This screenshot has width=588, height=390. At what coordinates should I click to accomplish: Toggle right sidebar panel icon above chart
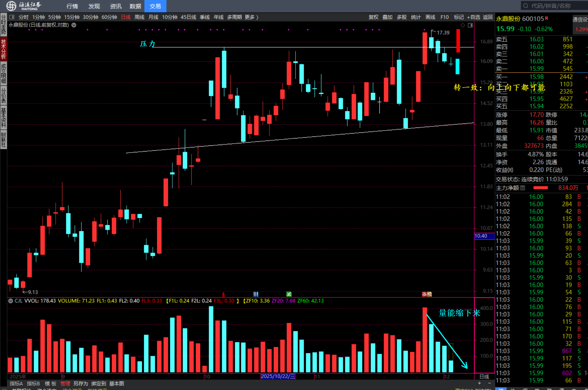pyautogui.click(x=470, y=25)
